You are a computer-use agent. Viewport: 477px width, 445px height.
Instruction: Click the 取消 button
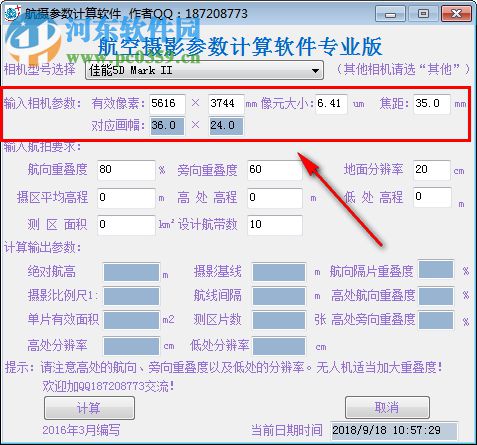[x=387, y=407]
